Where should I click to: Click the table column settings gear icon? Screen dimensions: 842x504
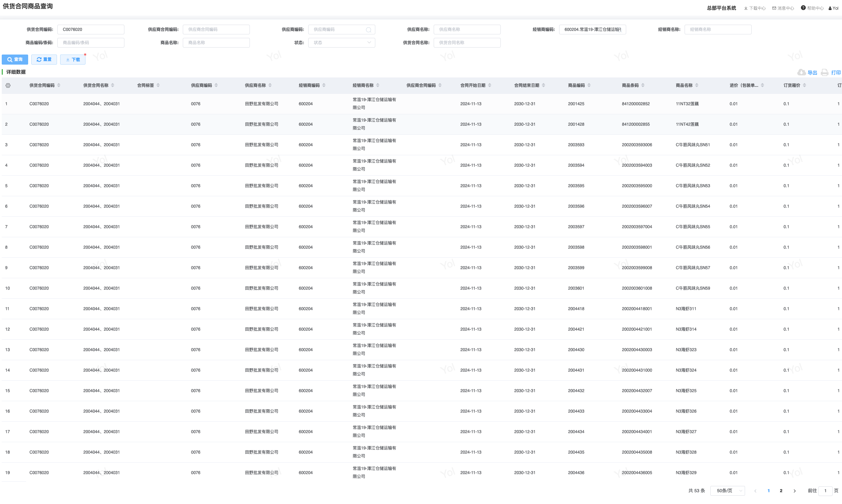click(8, 85)
